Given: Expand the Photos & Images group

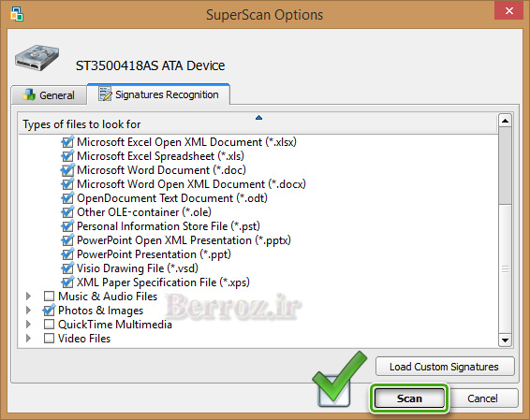Looking at the screenshot, I should coord(29,311).
